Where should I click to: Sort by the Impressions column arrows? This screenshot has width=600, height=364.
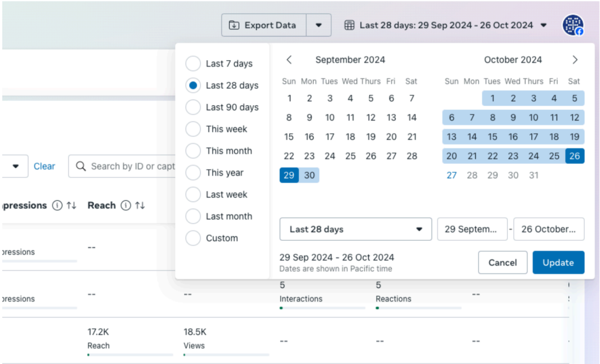point(71,206)
